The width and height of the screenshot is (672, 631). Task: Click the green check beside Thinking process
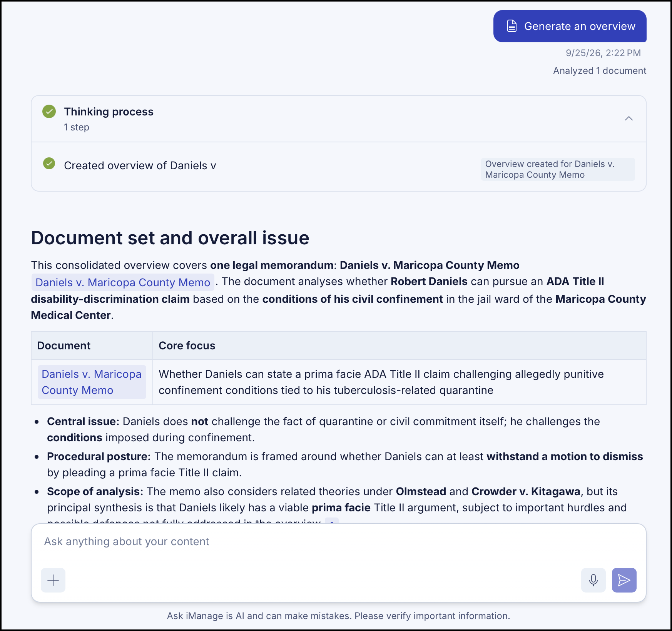49,112
